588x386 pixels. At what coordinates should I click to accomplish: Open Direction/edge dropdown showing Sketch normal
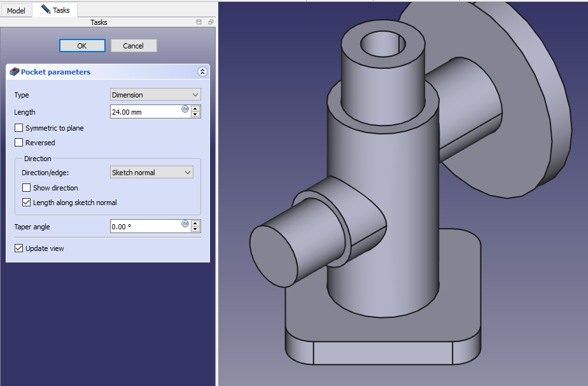click(x=151, y=173)
